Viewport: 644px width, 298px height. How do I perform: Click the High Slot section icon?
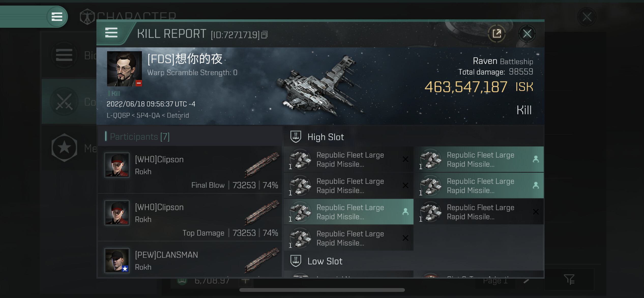coord(296,137)
